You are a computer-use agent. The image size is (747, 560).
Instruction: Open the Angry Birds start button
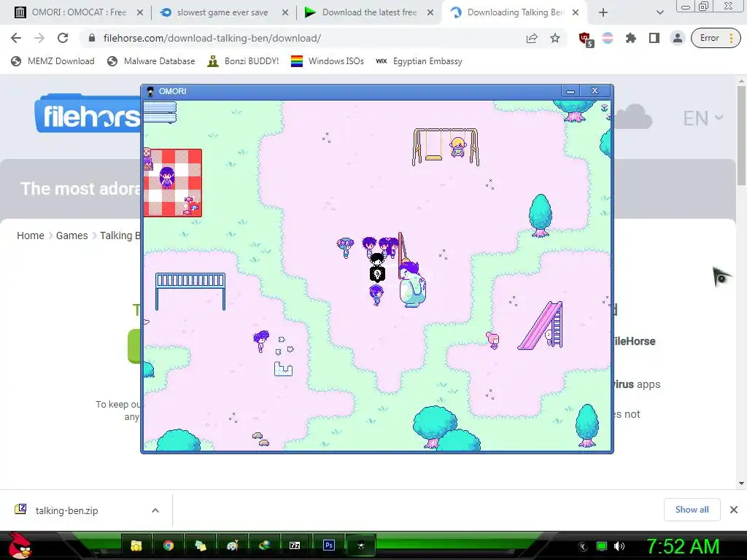(19, 545)
